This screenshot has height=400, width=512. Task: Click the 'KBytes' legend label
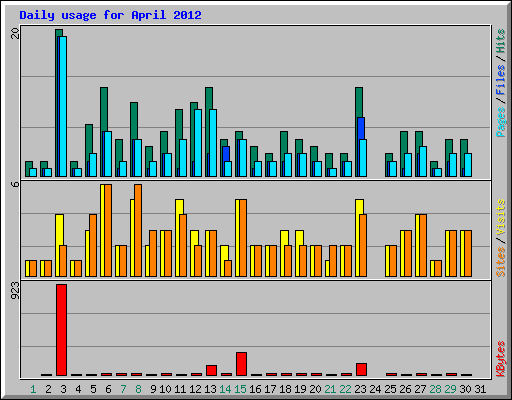pos(500,359)
